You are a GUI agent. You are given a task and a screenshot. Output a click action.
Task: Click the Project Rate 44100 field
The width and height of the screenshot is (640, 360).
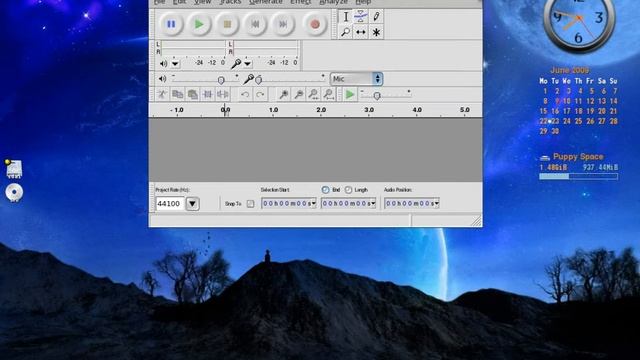pos(169,203)
